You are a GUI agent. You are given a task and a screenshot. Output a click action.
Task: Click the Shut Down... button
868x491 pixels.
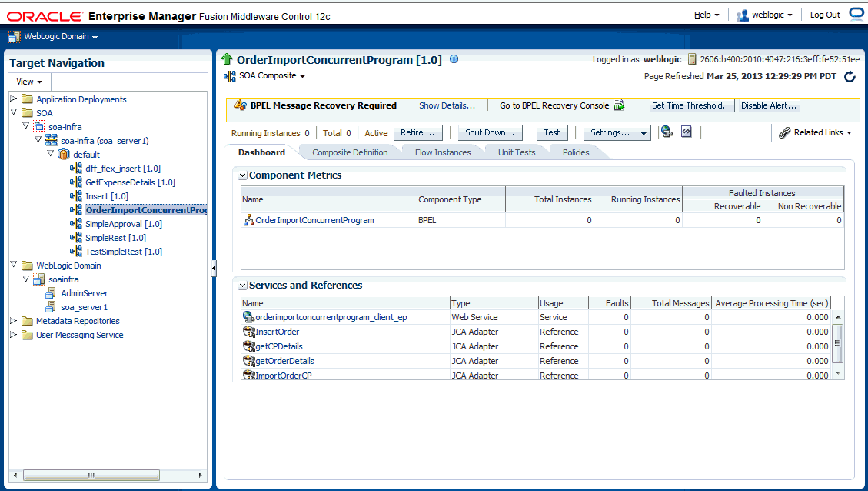coord(490,132)
